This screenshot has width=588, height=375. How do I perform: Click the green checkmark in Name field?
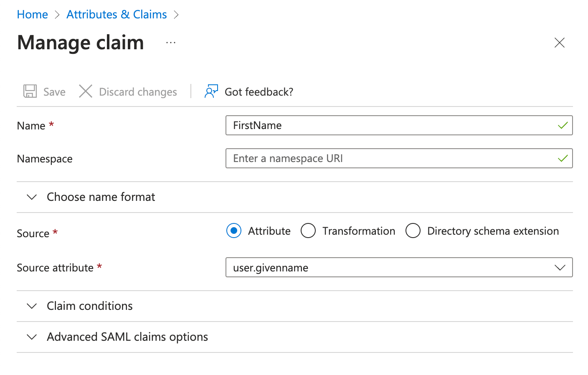pyautogui.click(x=563, y=125)
